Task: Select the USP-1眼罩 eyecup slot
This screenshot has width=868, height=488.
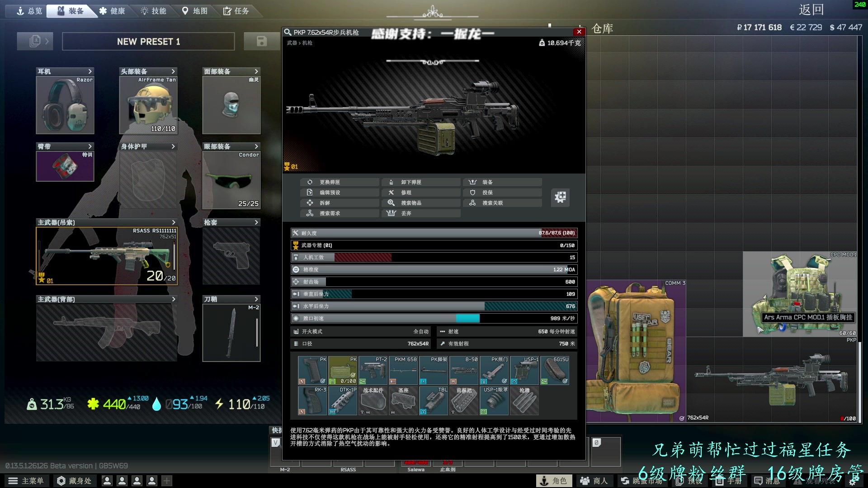Action: tap(494, 401)
